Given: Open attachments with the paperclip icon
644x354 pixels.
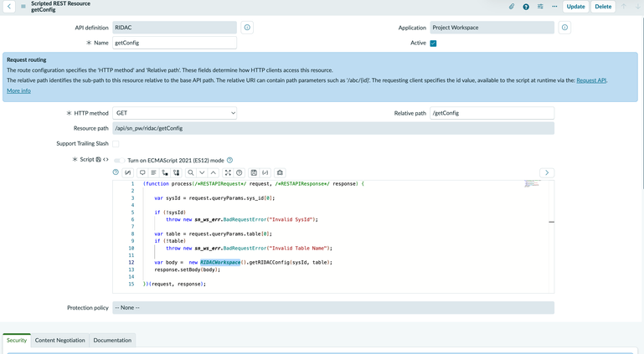Looking at the screenshot, I should pos(512,7).
